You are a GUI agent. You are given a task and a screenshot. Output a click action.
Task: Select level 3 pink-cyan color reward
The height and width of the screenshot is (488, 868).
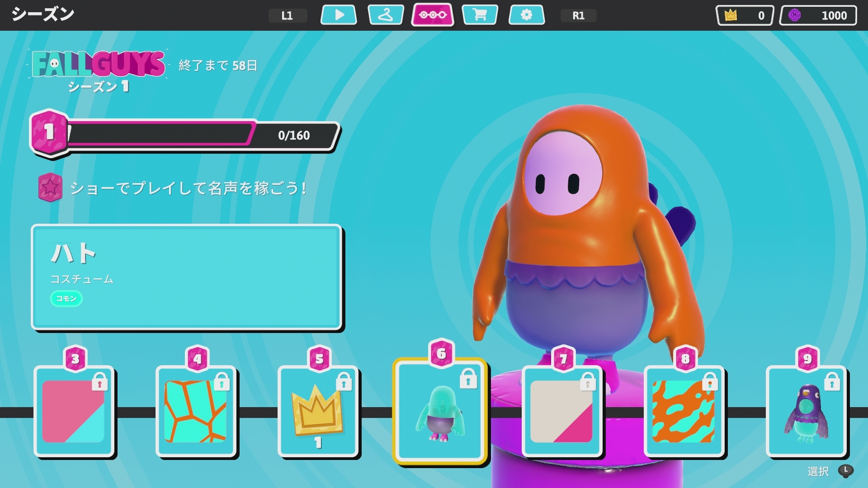74,411
